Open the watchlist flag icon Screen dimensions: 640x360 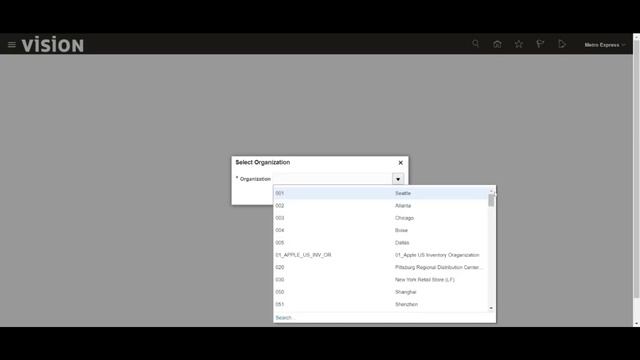540,44
